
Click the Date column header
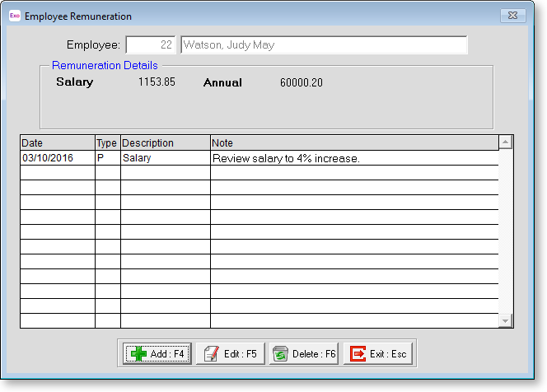[x=57, y=143]
